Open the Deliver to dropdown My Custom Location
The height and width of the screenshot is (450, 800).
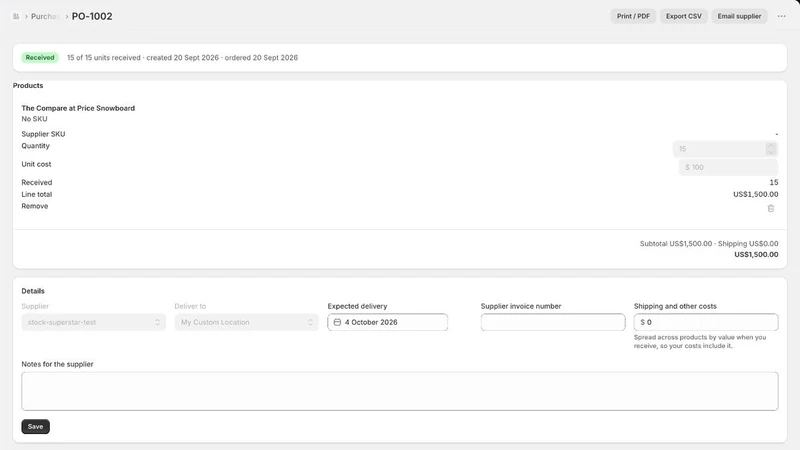coord(246,322)
